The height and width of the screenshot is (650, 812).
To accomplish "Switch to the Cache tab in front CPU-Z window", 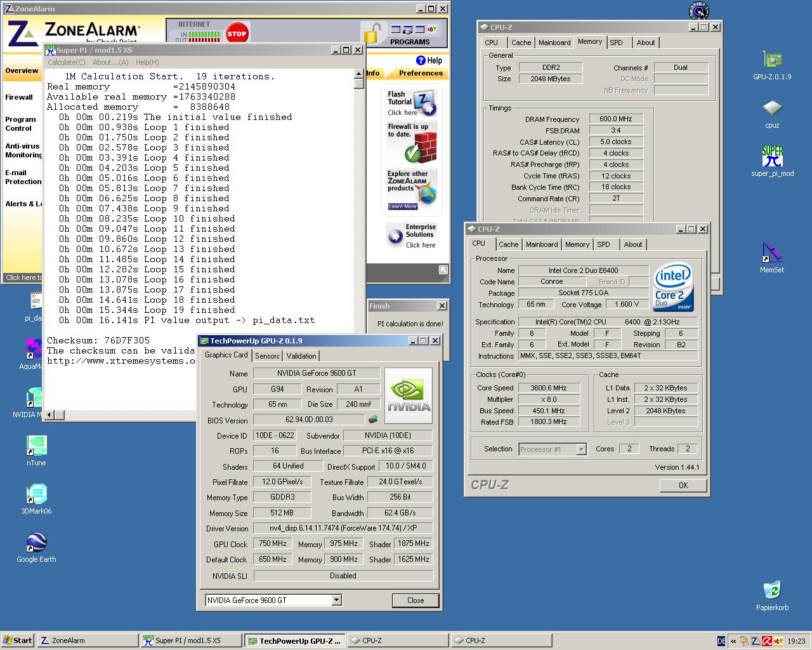I will (x=508, y=244).
